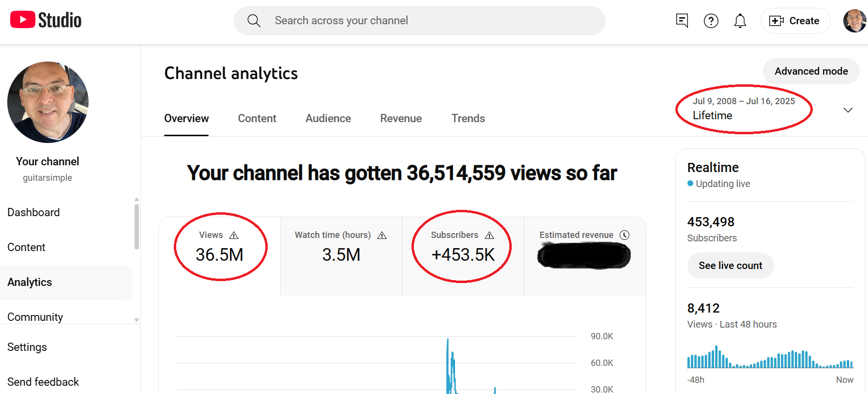
Task: Select the Views metric card
Action: click(220, 256)
